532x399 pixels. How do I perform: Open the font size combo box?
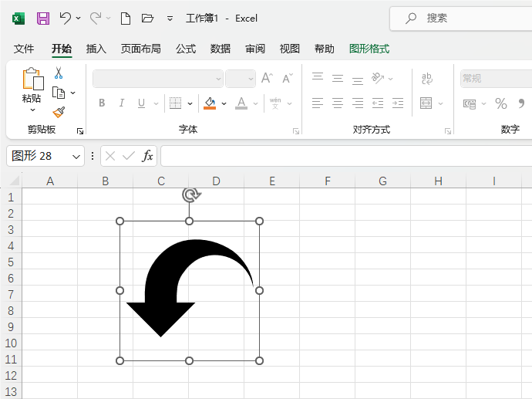[241, 79]
